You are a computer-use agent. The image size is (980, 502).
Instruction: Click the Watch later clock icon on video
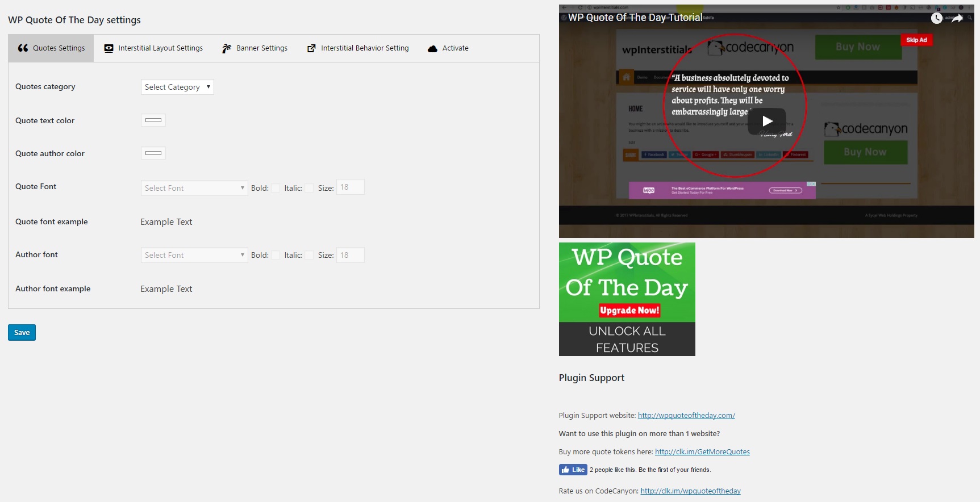tap(937, 18)
